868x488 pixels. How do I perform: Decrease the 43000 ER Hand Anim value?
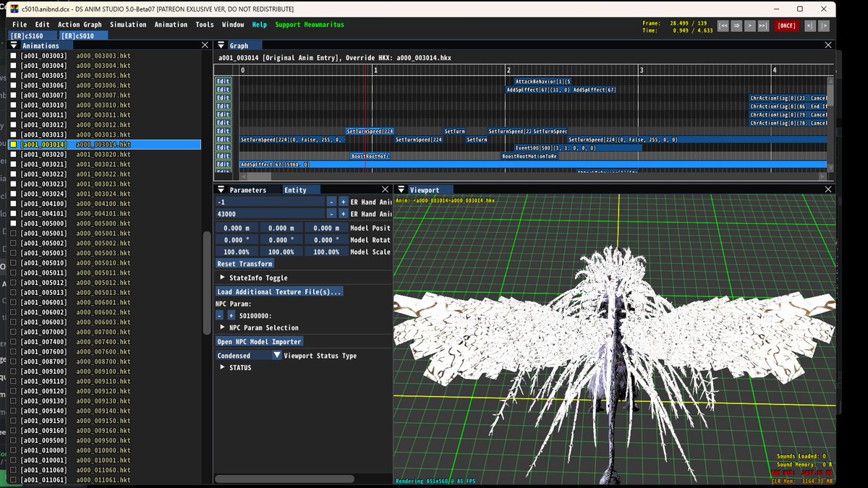tap(331, 214)
